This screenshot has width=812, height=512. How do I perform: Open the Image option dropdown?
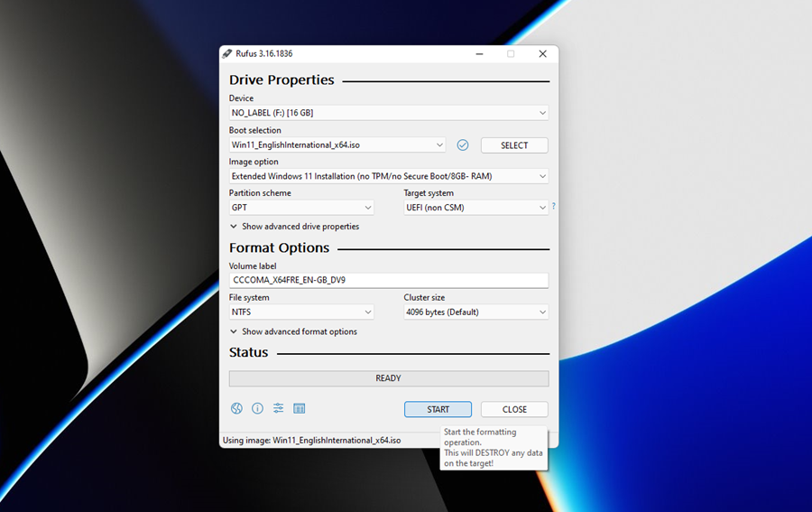[388, 176]
